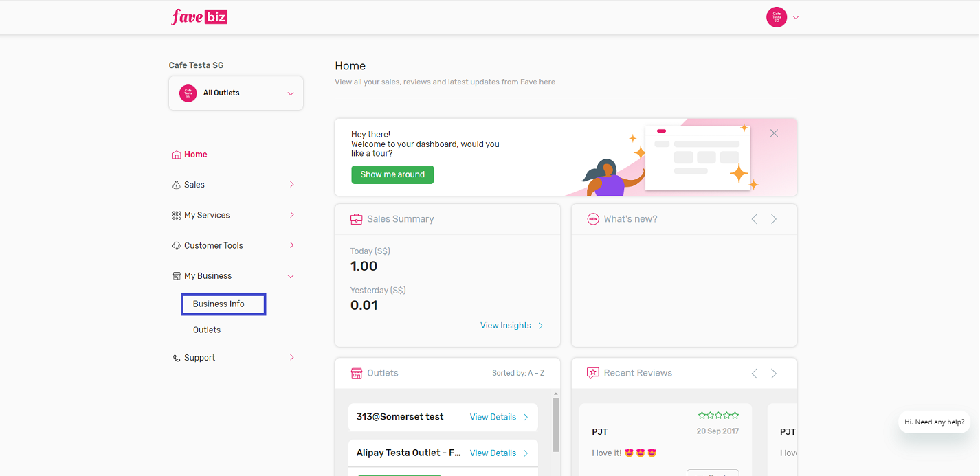This screenshot has height=476, width=980.
Task: Open the Business Info page
Action: click(x=219, y=304)
